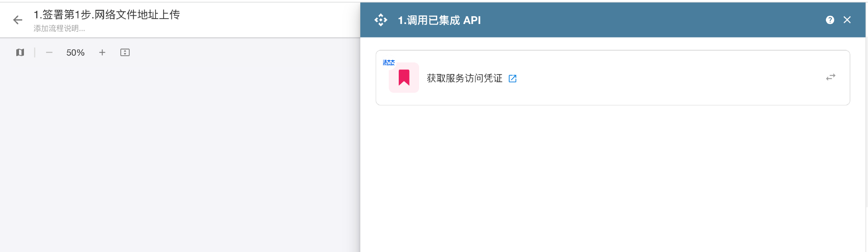Click the swap arrows to replace API

click(830, 77)
